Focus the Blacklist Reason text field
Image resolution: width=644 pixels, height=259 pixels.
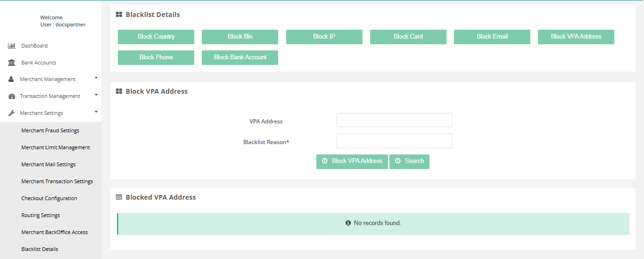tap(394, 141)
